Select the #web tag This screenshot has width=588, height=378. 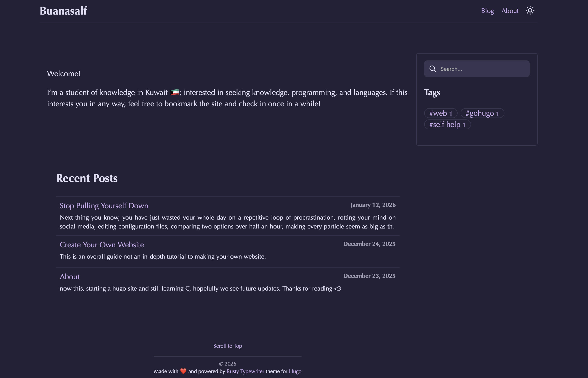coord(440,113)
